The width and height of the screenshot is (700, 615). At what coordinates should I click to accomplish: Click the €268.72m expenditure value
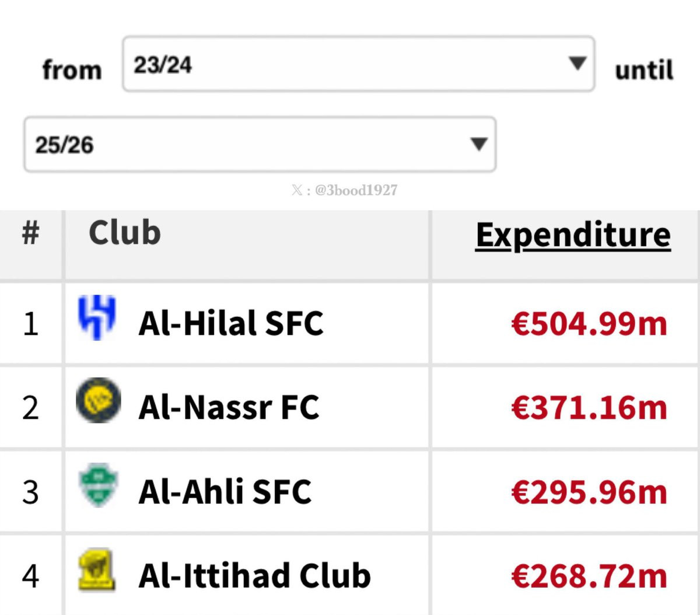click(589, 576)
